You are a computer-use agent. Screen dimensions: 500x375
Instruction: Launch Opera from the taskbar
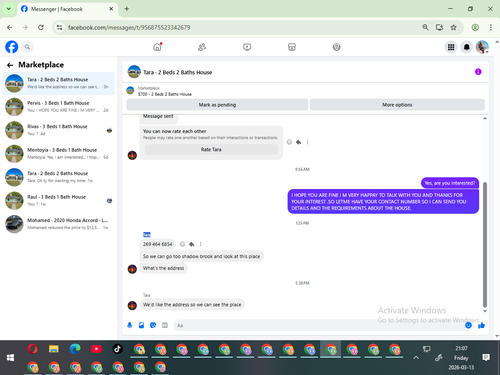point(32,349)
